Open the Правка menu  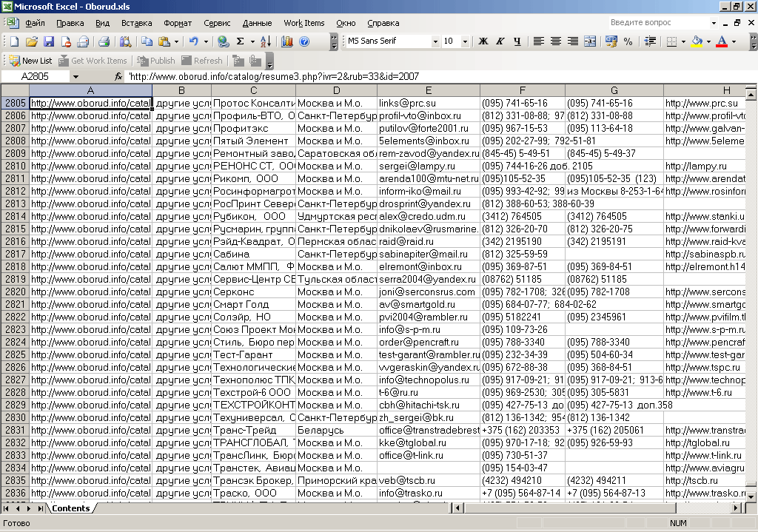pos(70,23)
